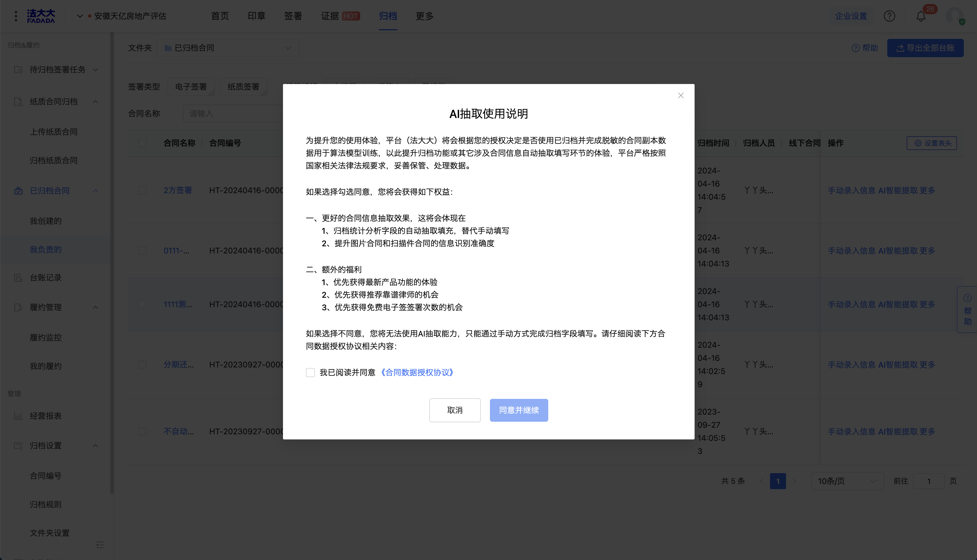Open 经营报表 in the sidebar
Screen dimensions: 977x560
(x=45, y=416)
